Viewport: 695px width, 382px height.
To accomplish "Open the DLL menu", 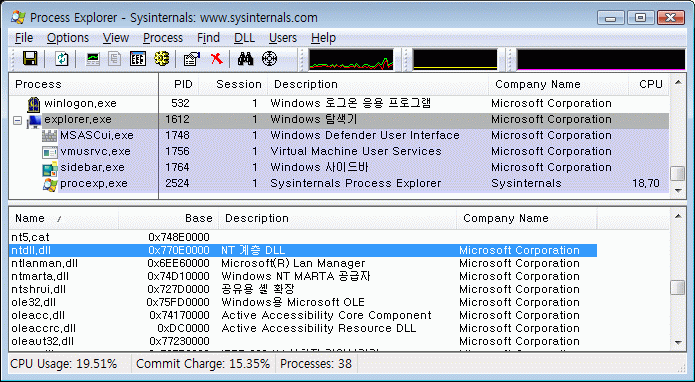I will click(x=244, y=38).
